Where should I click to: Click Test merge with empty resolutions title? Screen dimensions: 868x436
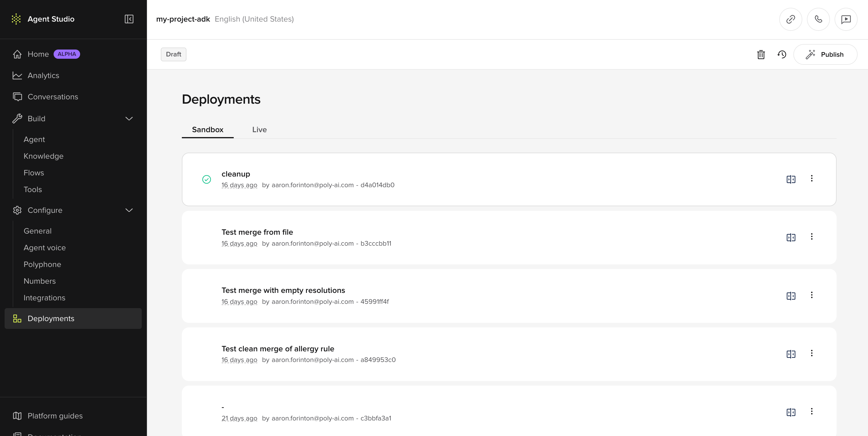coord(283,290)
